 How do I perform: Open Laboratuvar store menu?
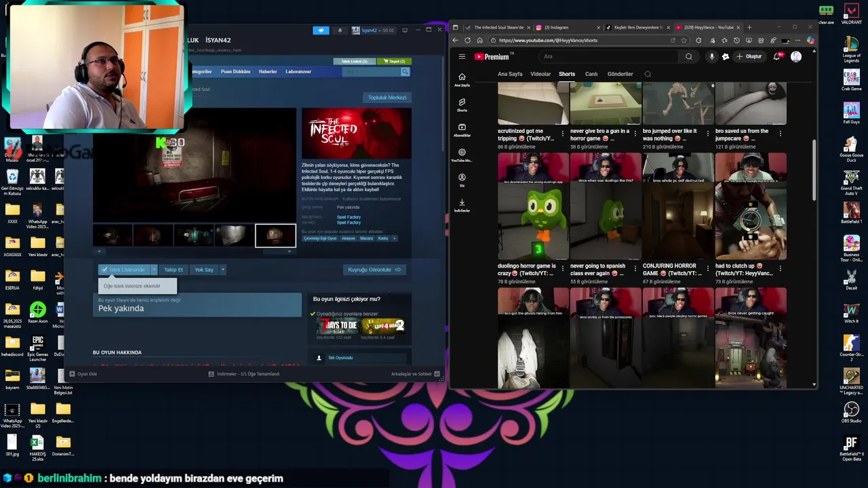(298, 71)
